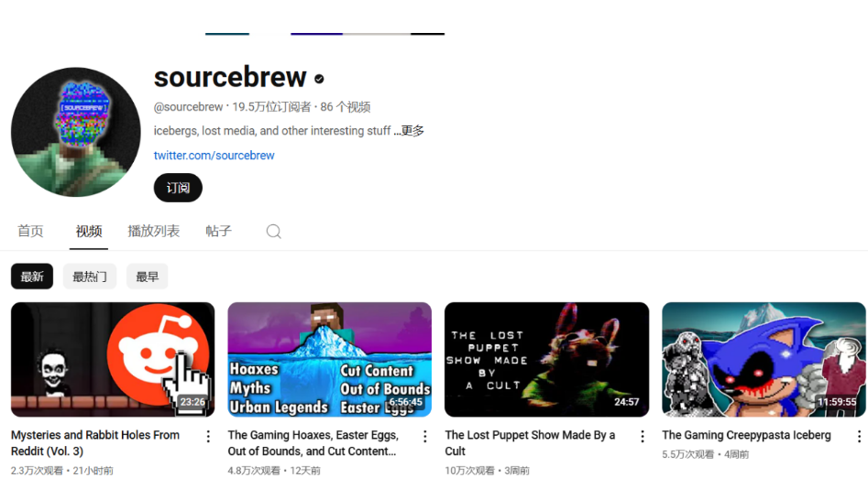This screenshot has height=478, width=868.
Task: Click 5.5万次观看 views under the Creepypasta video
Action: pyautogui.click(x=688, y=454)
